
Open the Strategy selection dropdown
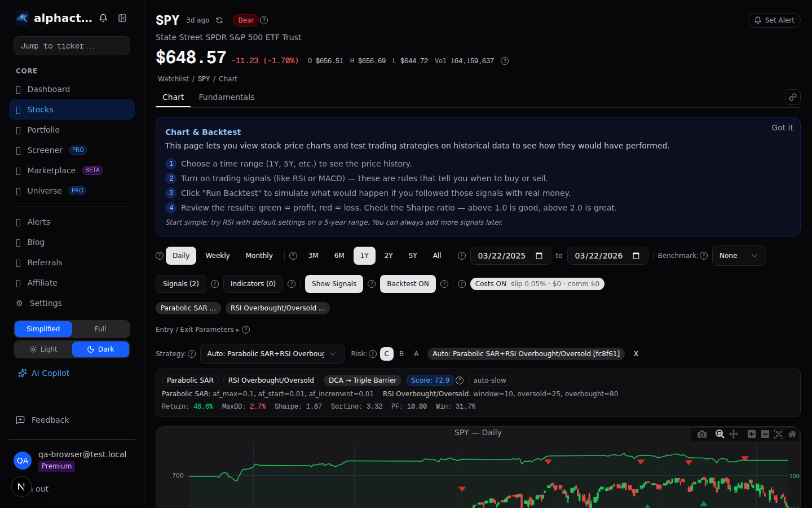pos(272,354)
